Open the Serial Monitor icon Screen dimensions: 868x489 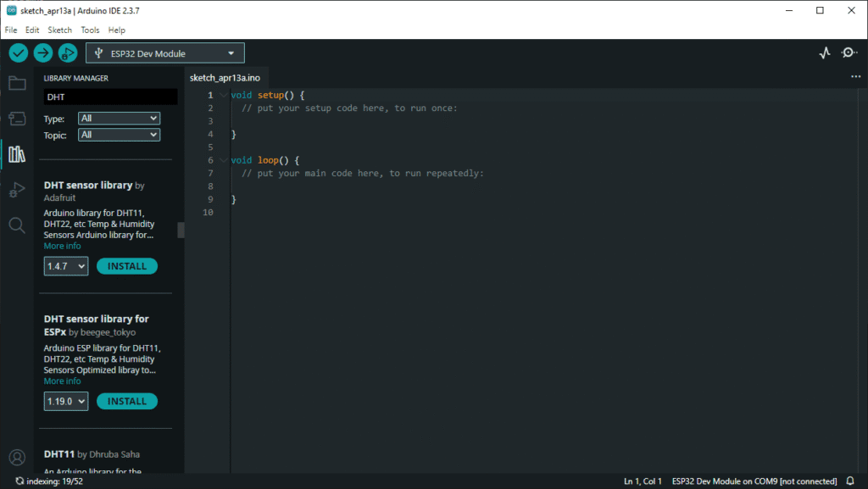(849, 53)
